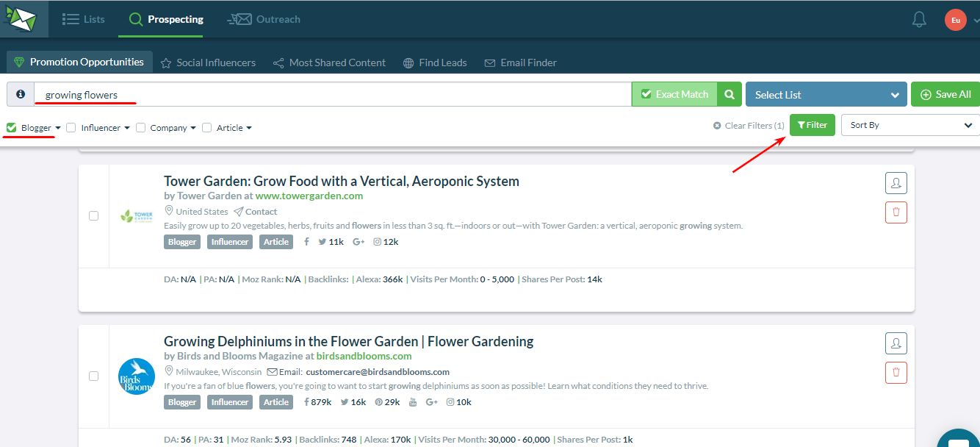Delete the Birds and Blooms result
Screen dimensions: 980x447
coord(896,373)
